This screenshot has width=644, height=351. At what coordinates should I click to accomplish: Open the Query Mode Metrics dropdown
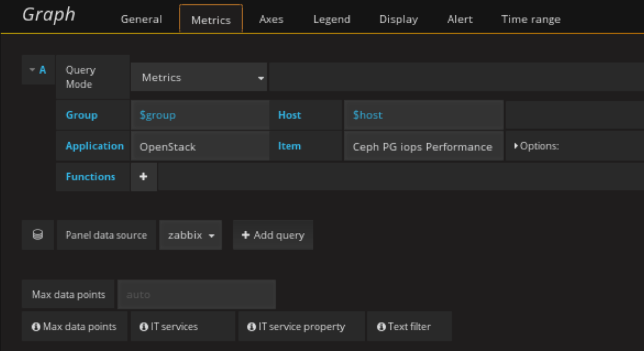click(x=199, y=78)
